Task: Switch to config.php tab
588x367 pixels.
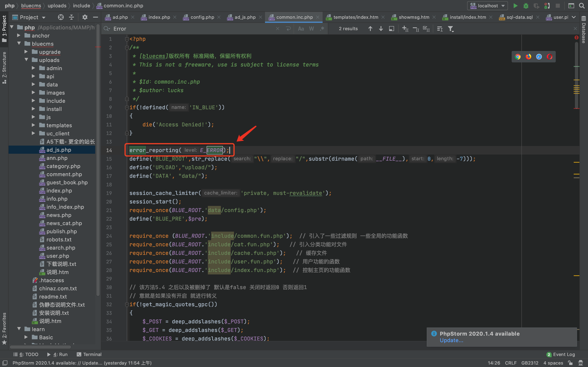Action: tap(202, 17)
